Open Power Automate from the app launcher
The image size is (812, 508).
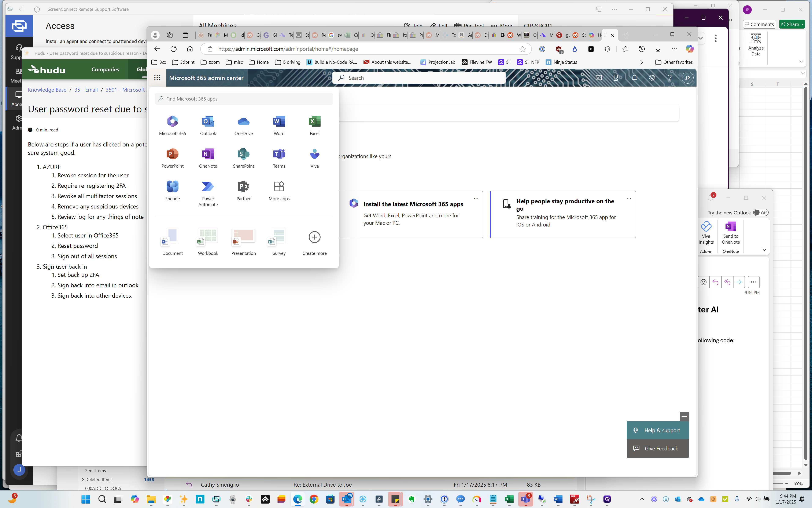tap(208, 193)
